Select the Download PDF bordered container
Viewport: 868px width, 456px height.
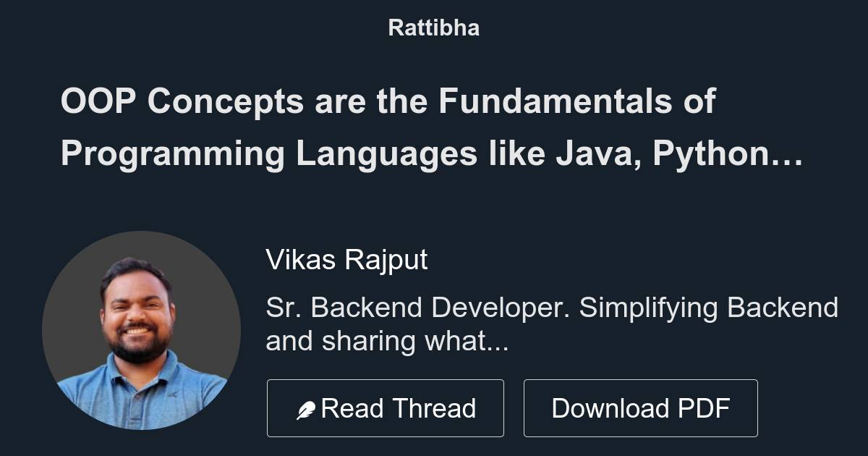[x=641, y=408]
